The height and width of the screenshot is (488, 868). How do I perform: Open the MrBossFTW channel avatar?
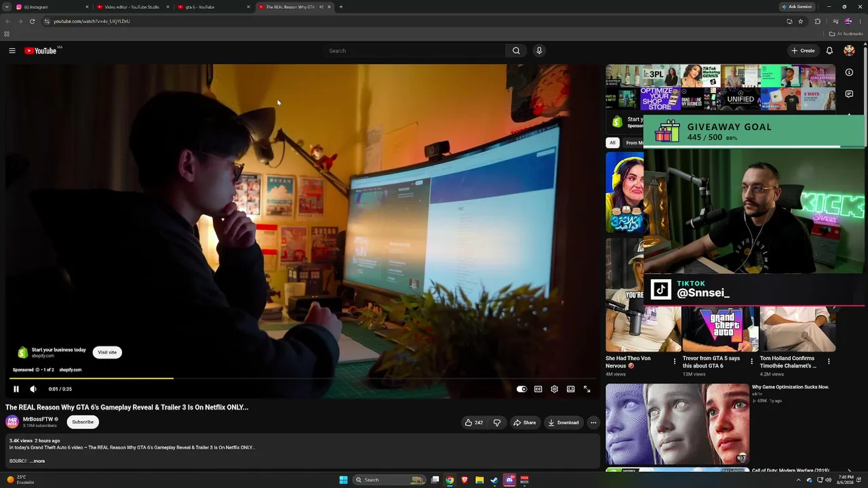[x=12, y=422]
